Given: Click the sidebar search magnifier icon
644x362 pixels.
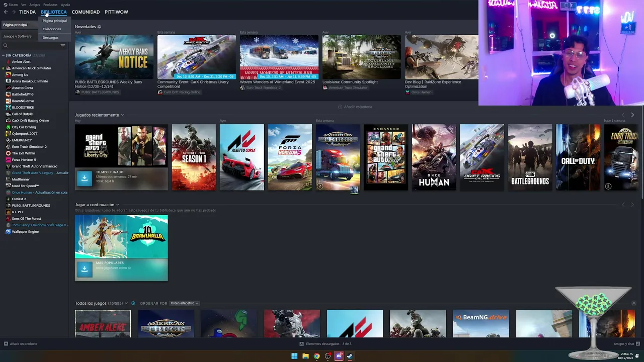Looking at the screenshot, I should pos(6,46).
